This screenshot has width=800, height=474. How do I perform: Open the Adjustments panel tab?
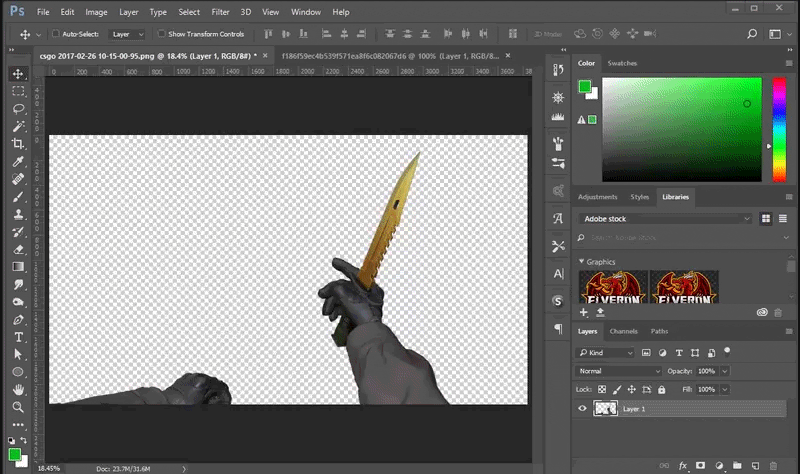pyautogui.click(x=597, y=197)
